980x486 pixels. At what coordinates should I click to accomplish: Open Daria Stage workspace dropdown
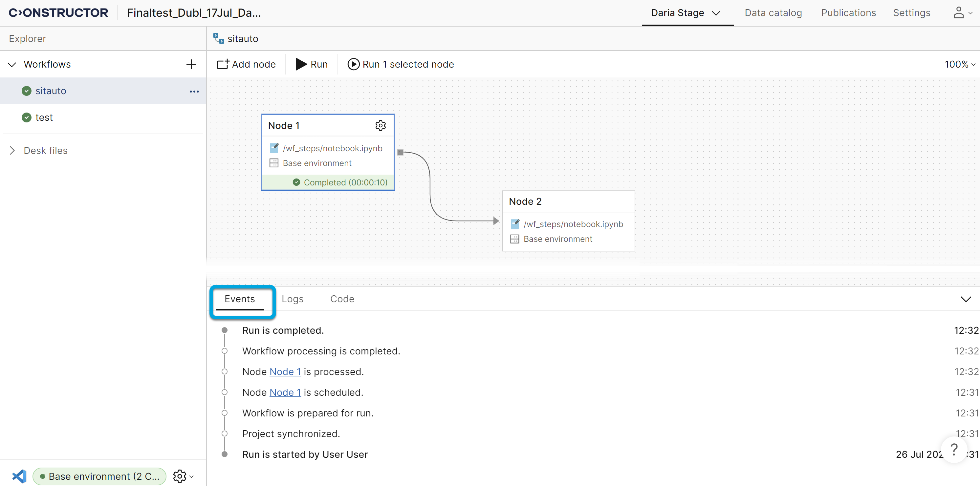tap(686, 13)
